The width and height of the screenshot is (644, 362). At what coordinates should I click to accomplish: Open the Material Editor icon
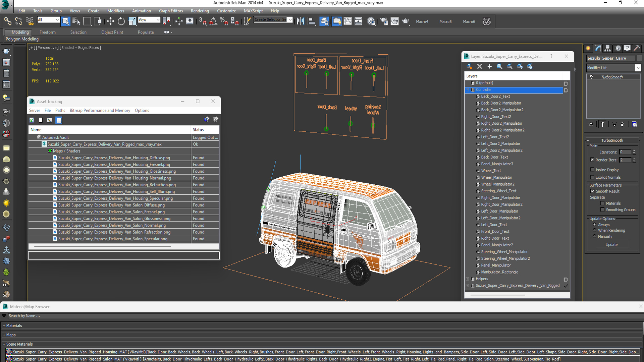371,21
